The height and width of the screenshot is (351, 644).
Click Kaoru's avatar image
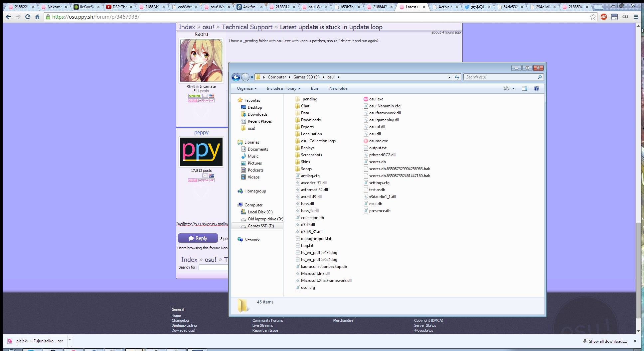point(201,60)
